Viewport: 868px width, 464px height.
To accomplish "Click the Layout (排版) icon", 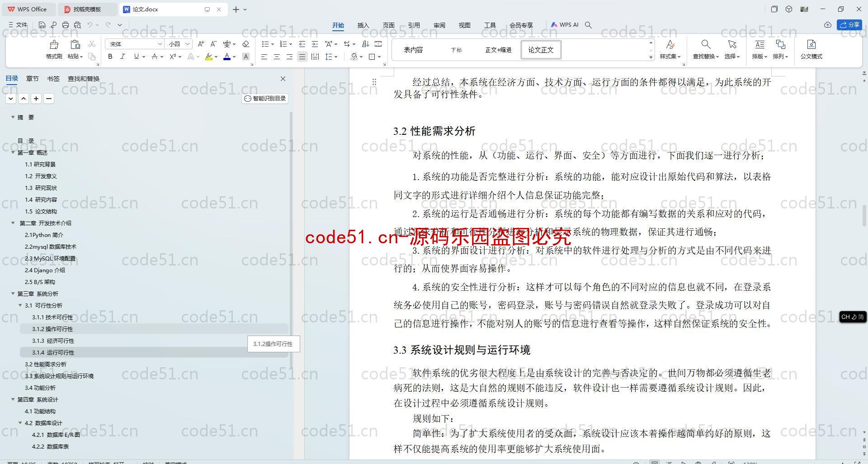I will (x=759, y=44).
